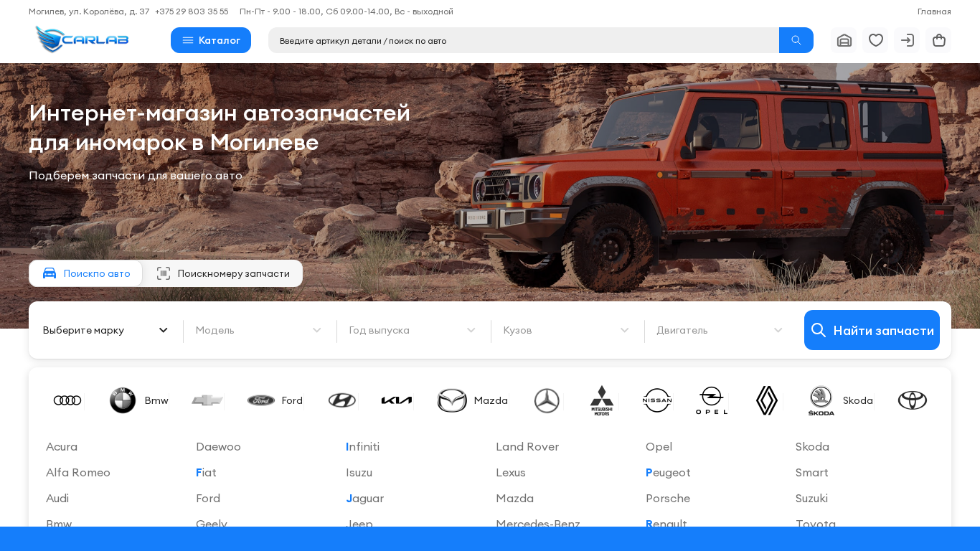The image size is (980, 551).
Task: Select the Nissan logo
Action: [657, 400]
